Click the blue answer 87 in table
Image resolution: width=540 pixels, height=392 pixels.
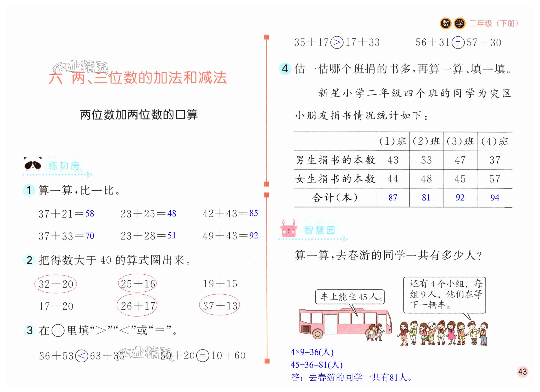pyautogui.click(x=393, y=198)
